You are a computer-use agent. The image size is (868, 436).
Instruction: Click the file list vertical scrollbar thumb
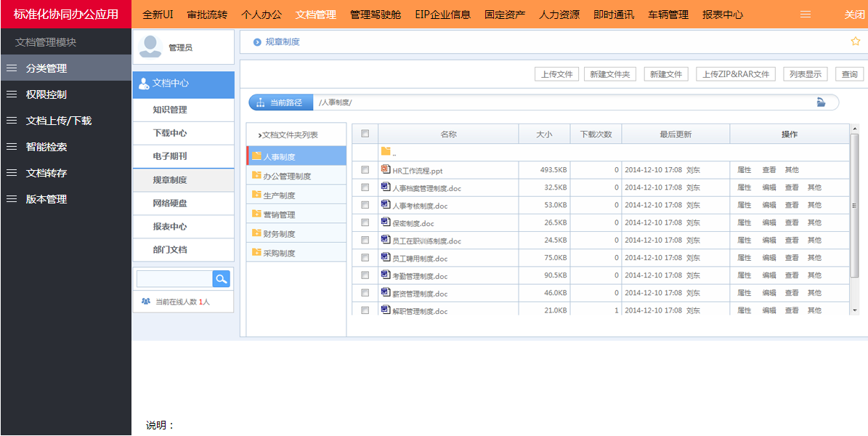tap(854, 205)
